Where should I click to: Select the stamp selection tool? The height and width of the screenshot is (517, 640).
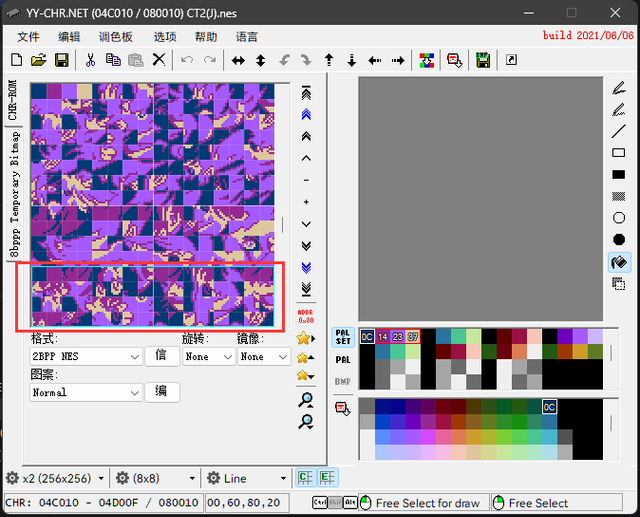click(x=619, y=284)
